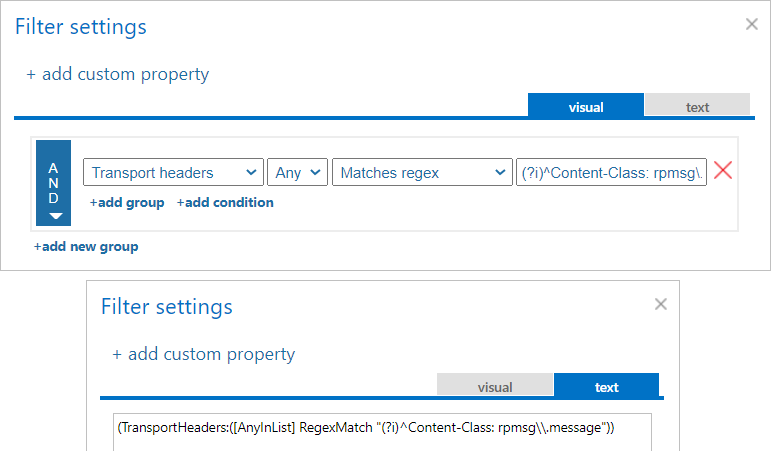
Task: Open the Any quantifier dropdown
Action: pyautogui.click(x=298, y=173)
